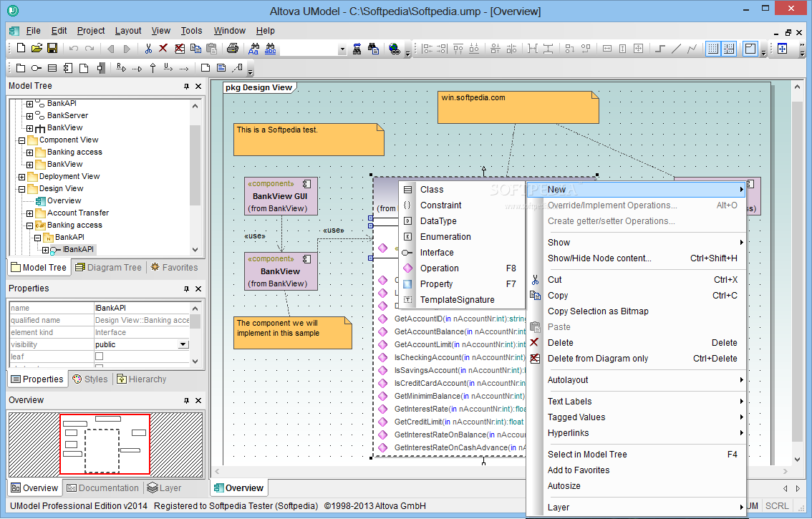This screenshot has width=812, height=519.
Task: Pin the Properties panel
Action: (x=186, y=289)
